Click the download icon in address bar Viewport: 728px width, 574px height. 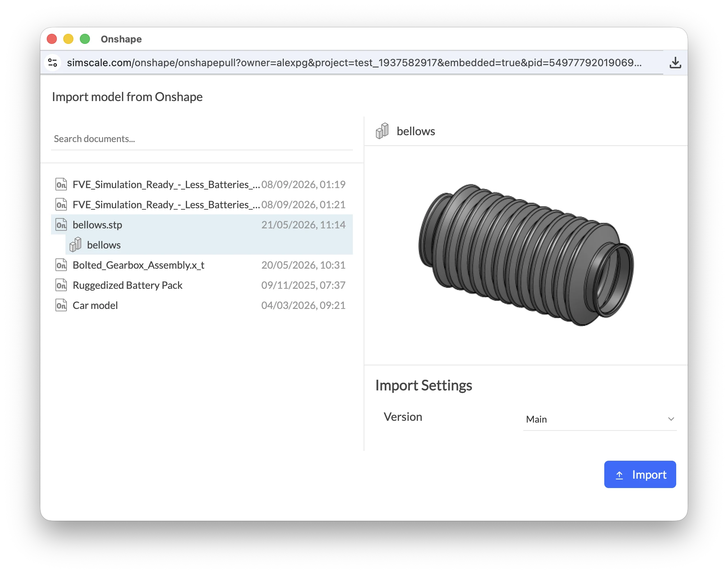pos(675,63)
